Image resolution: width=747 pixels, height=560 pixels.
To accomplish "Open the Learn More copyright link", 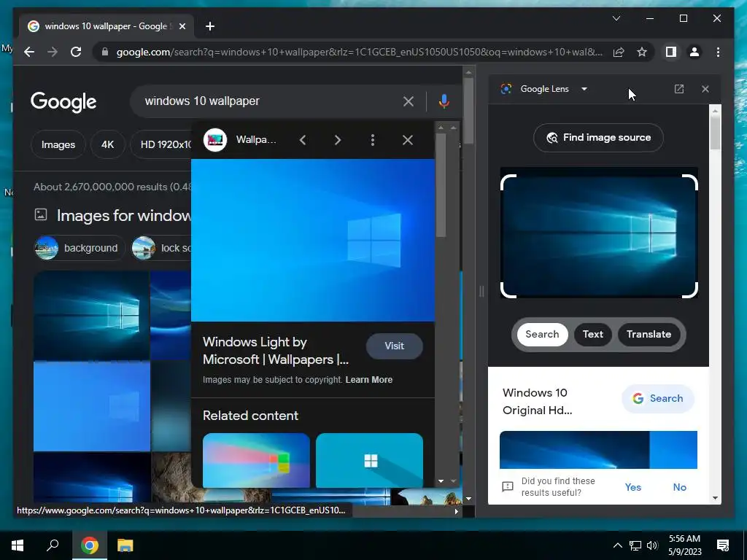I will point(368,379).
